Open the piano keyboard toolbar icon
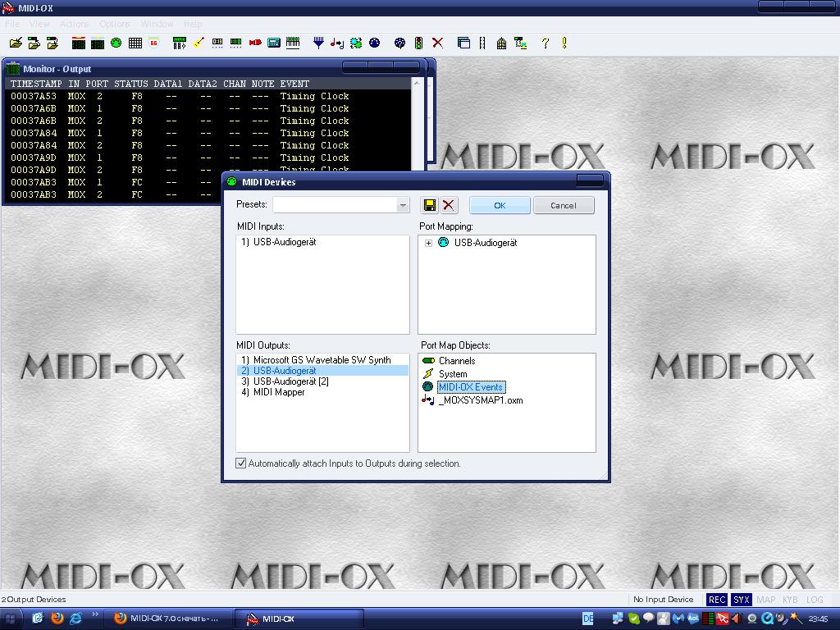Viewport: 840px width, 630px height. tap(293, 43)
